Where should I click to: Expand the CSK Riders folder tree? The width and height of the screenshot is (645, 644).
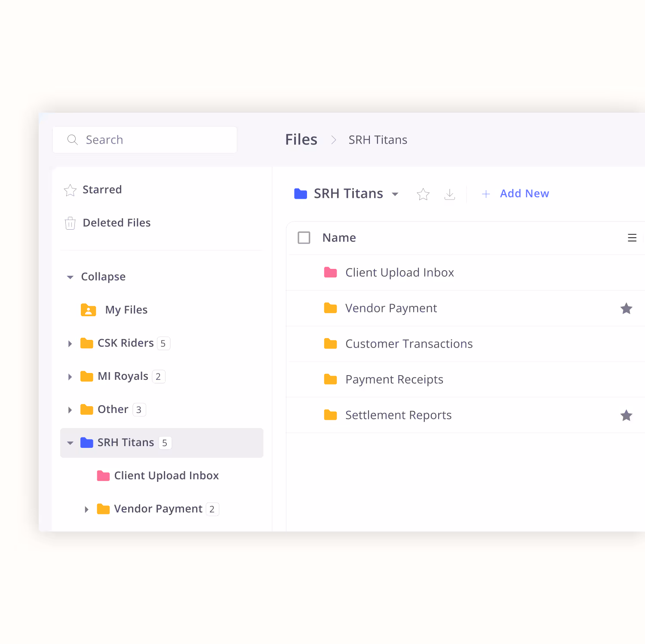[70, 343]
